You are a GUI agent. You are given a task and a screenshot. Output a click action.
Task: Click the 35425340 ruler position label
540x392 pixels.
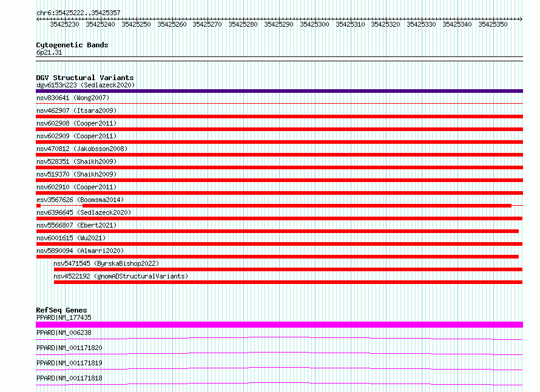(x=457, y=24)
